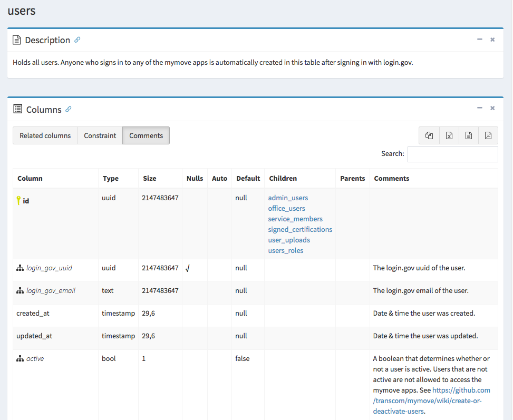Click the foreign key icon beside active
Viewport: 513px width, 420px height.
tap(20, 358)
